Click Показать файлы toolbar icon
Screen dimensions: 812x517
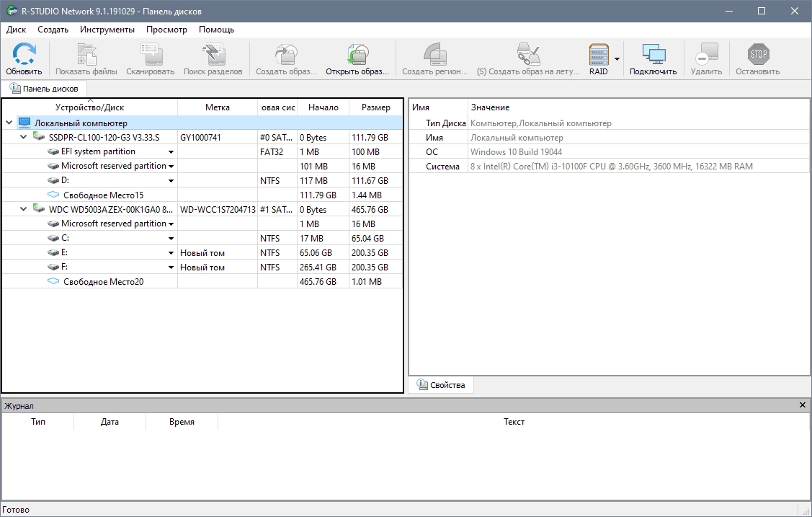pyautogui.click(x=86, y=54)
